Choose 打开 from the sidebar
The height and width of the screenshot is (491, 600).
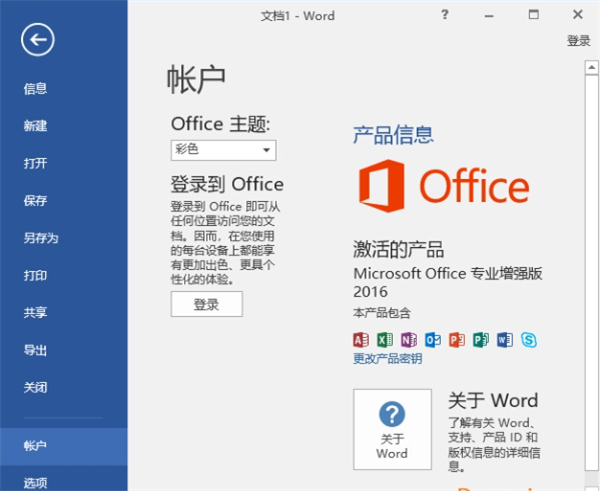35,163
